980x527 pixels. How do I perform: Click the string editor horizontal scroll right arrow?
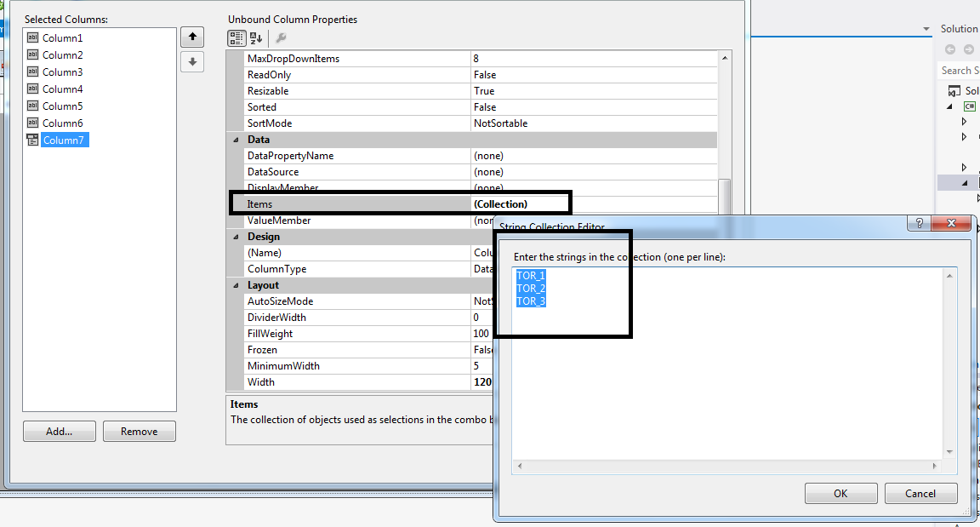pos(935,466)
